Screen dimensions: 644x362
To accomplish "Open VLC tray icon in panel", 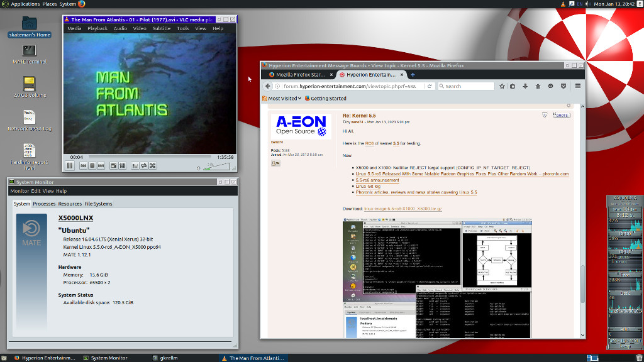I will (563, 4).
